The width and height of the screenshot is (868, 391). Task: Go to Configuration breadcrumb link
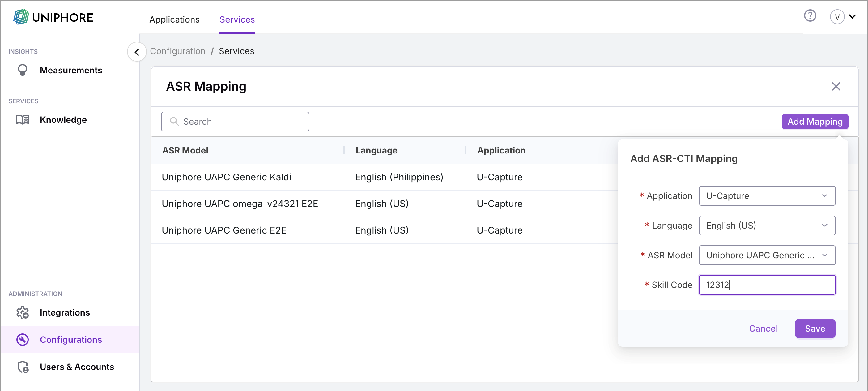click(177, 51)
